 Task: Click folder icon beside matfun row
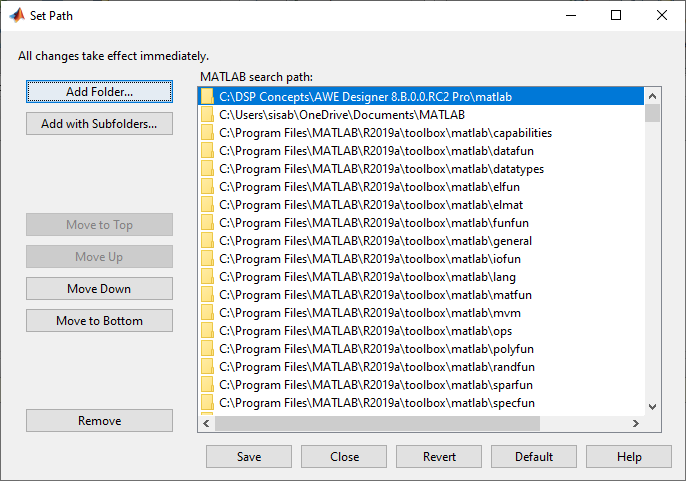[207, 295]
